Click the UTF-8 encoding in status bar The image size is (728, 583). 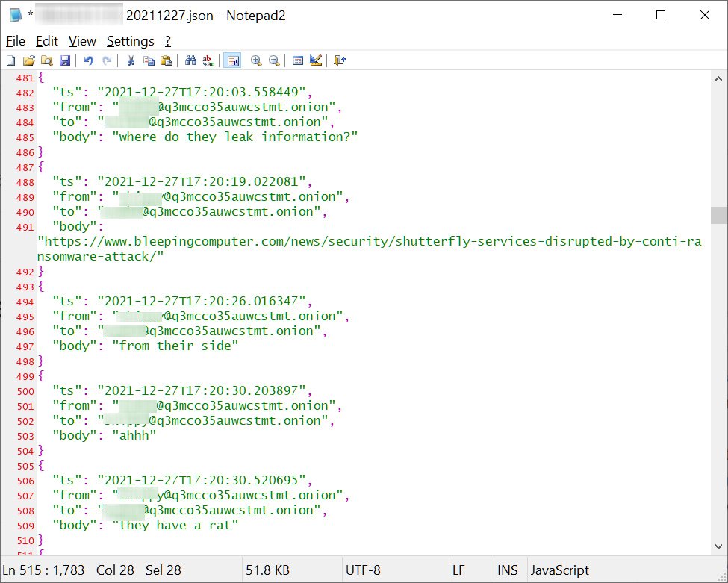(363, 570)
